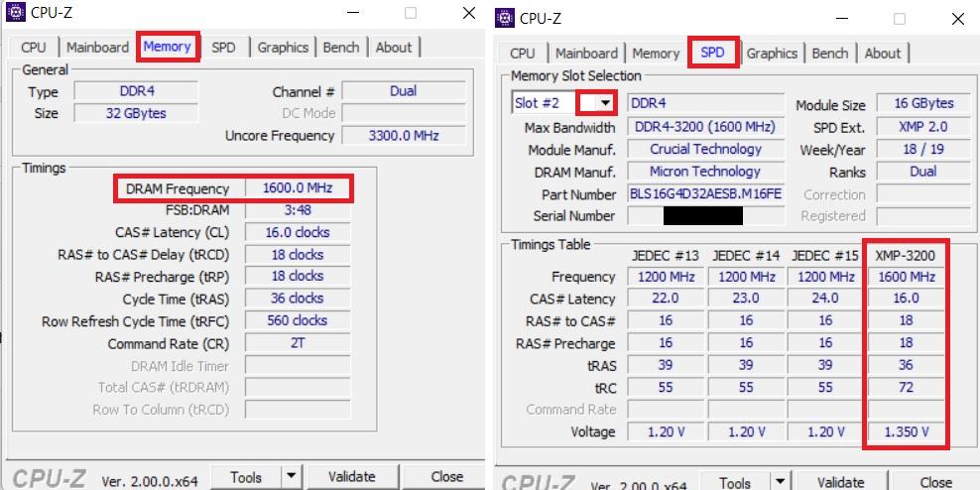Open the CPU tab in the left window

(33, 48)
